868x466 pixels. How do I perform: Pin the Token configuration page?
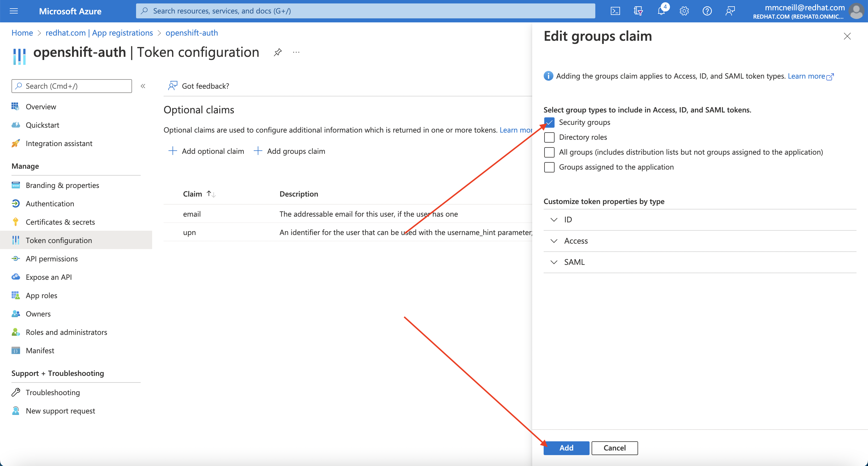coord(277,52)
